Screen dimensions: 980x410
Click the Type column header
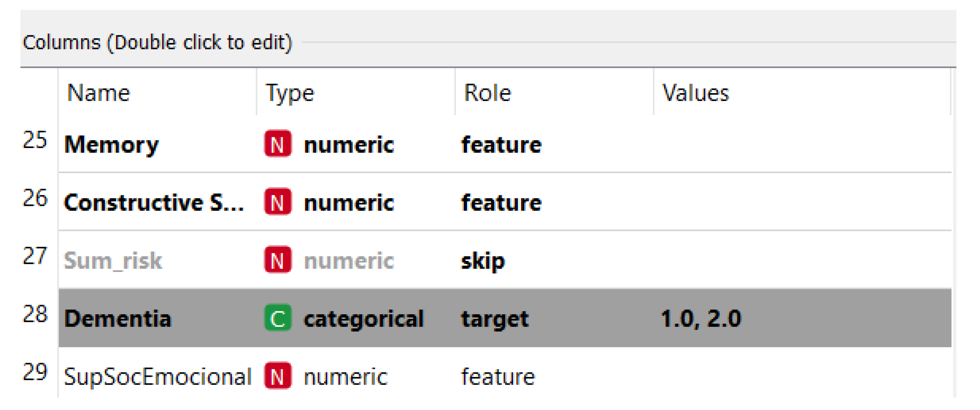(290, 93)
